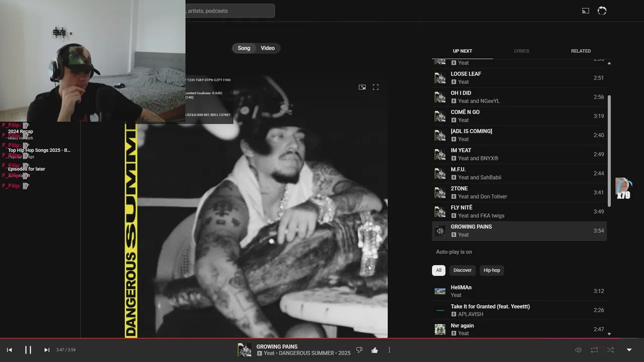
Task: Click the queue scrollbar up arrow
Action: pos(609,63)
